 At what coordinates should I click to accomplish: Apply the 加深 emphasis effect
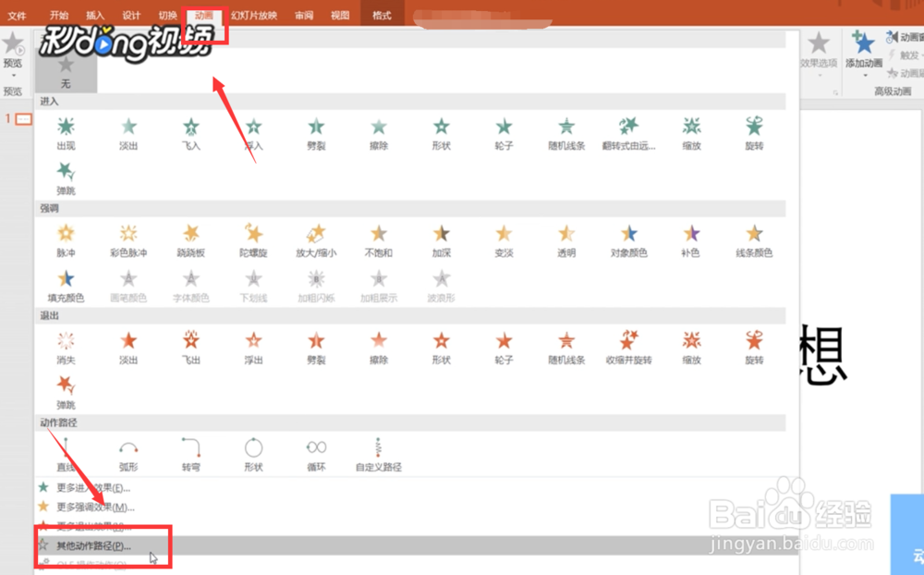point(442,241)
